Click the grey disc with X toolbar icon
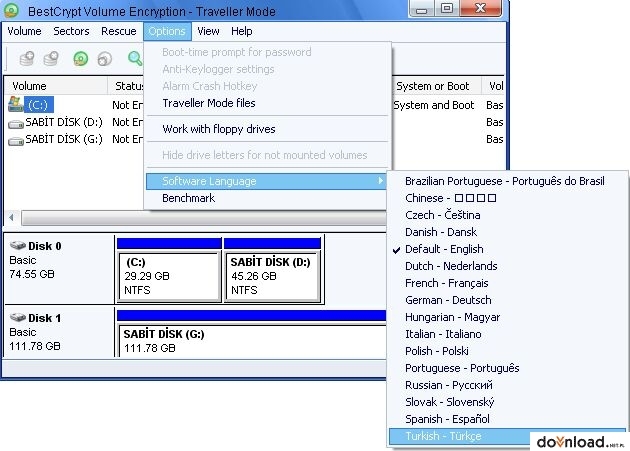 (104, 59)
